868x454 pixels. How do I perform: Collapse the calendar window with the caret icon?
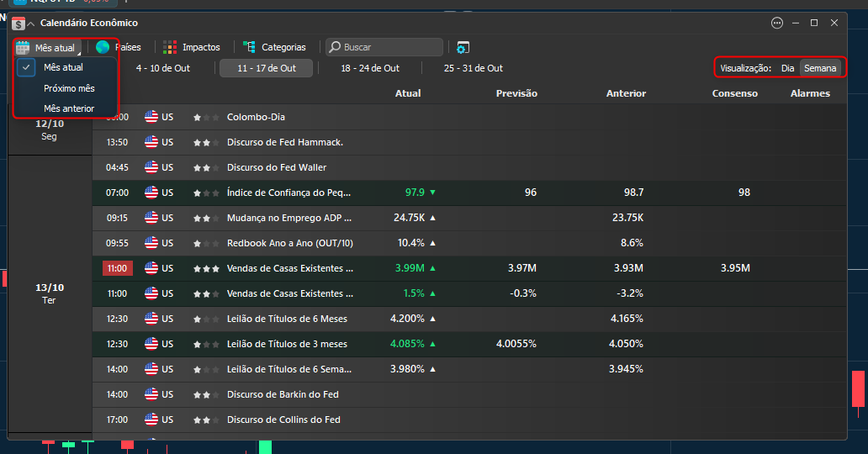(x=31, y=24)
